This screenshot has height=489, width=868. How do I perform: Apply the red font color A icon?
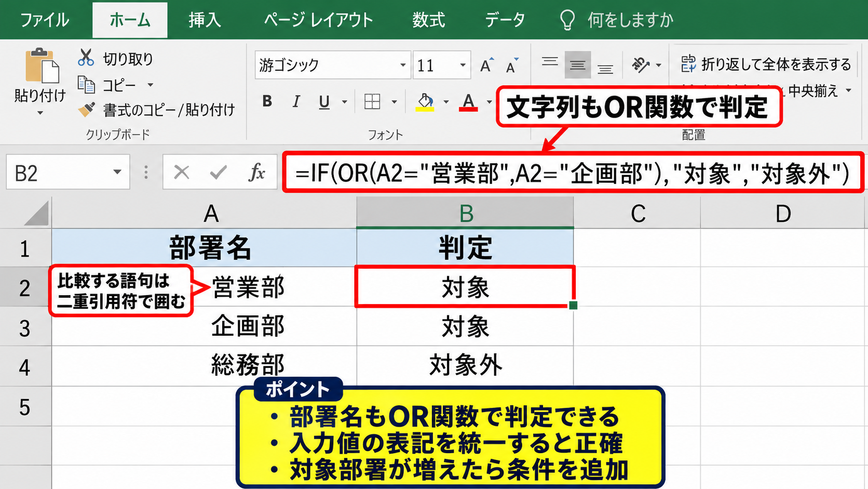pyautogui.click(x=468, y=102)
